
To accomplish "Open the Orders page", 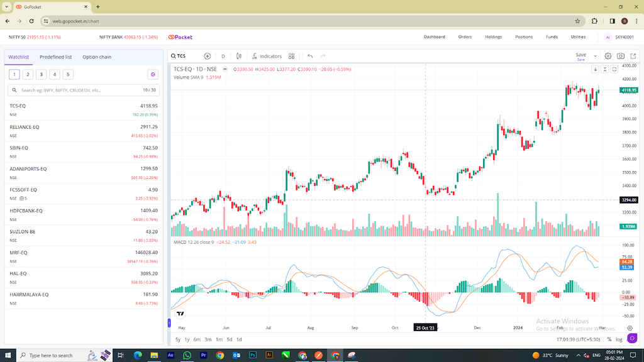I will click(465, 37).
